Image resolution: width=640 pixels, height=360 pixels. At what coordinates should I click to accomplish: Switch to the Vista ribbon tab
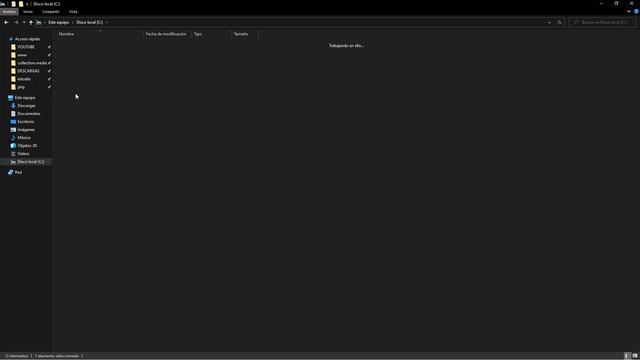(73, 11)
